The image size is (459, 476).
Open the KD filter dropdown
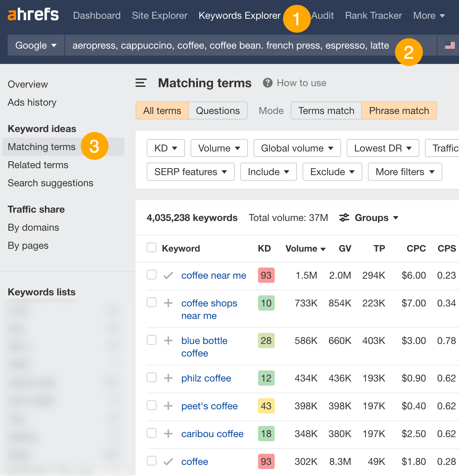tap(166, 148)
